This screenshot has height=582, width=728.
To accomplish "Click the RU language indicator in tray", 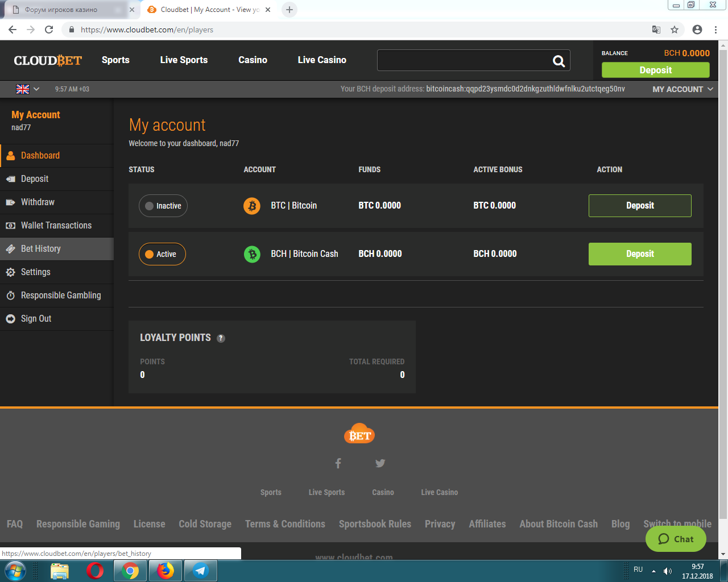I will [638, 569].
